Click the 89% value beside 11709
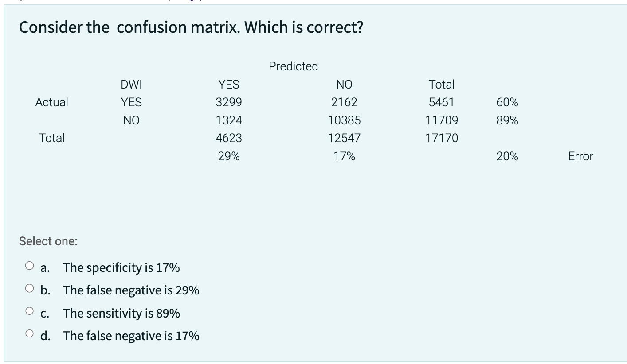This screenshot has width=627, height=364. pyautogui.click(x=507, y=120)
